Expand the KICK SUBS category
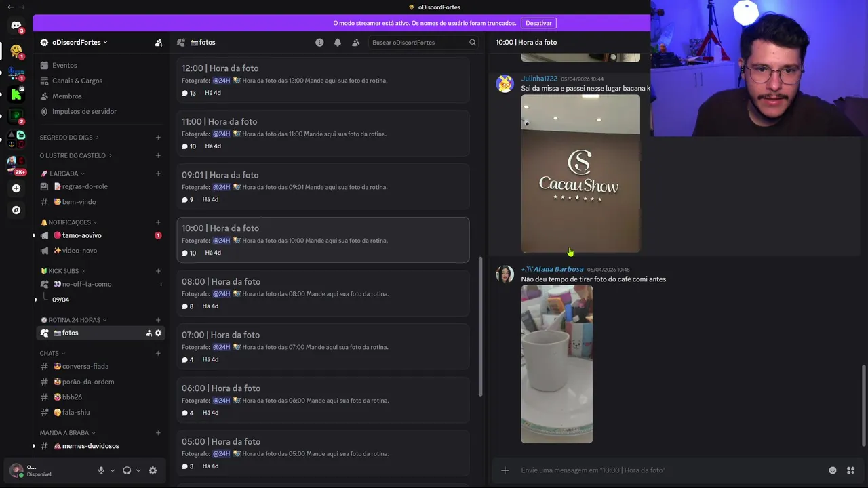 [x=62, y=271]
